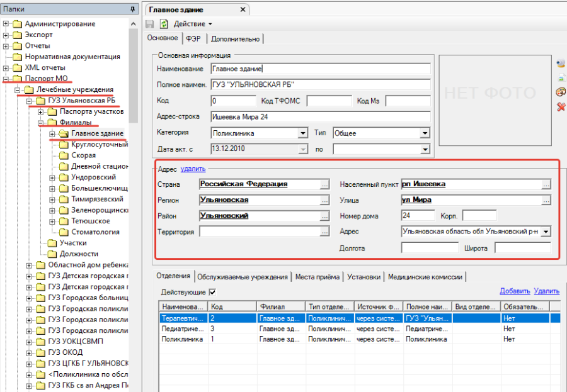Click the Адрес-строка input field
This screenshot has width=567, height=392.
(321, 116)
